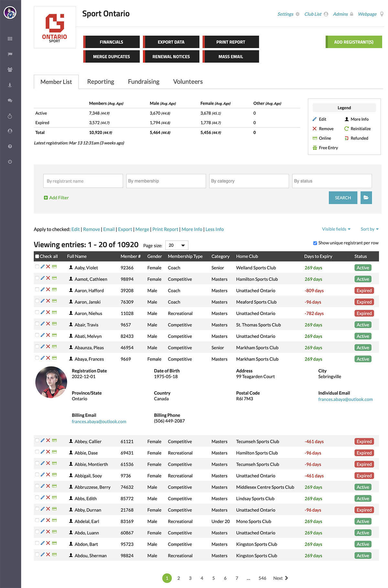Open the Sort by dropdown
Viewport: 388px width, 588px height.
coord(369,229)
